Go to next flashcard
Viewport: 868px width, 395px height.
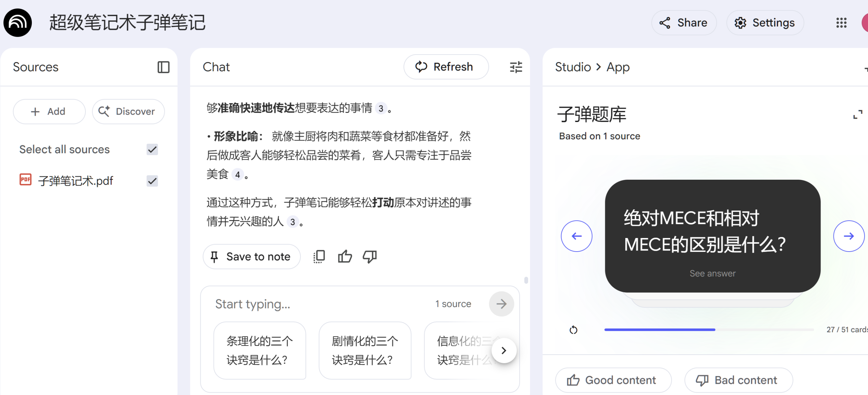coord(849,236)
